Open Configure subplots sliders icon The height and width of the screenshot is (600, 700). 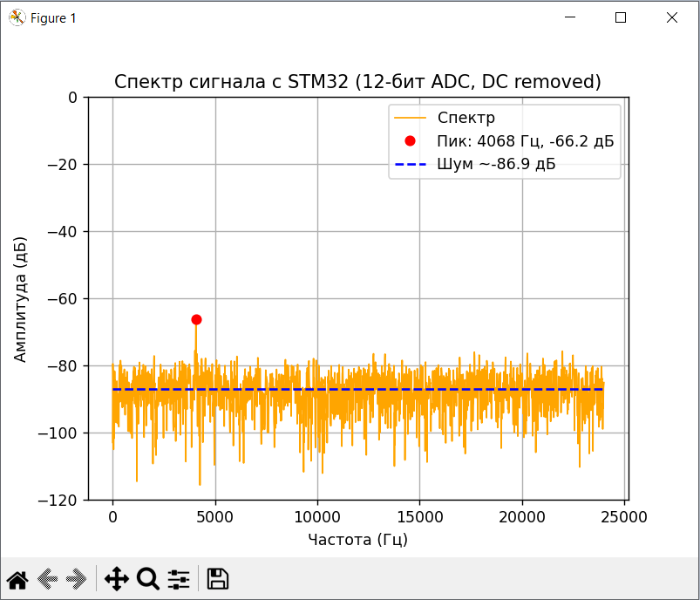coord(179,578)
